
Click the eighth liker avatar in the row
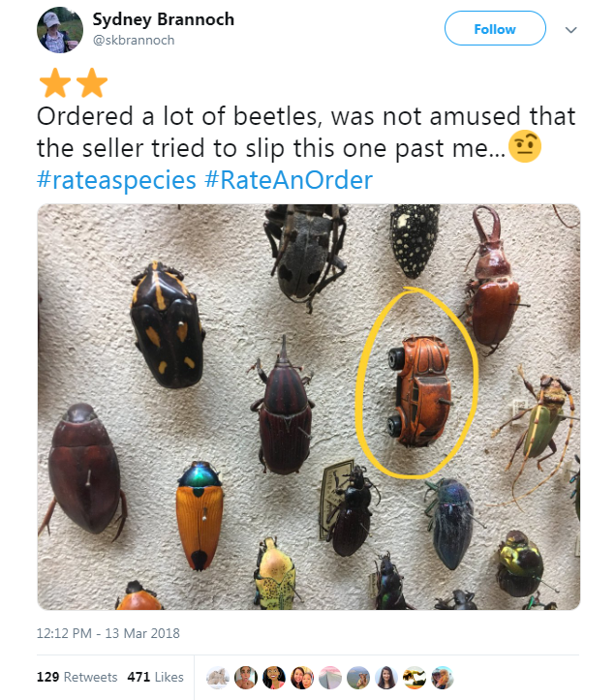(413, 677)
